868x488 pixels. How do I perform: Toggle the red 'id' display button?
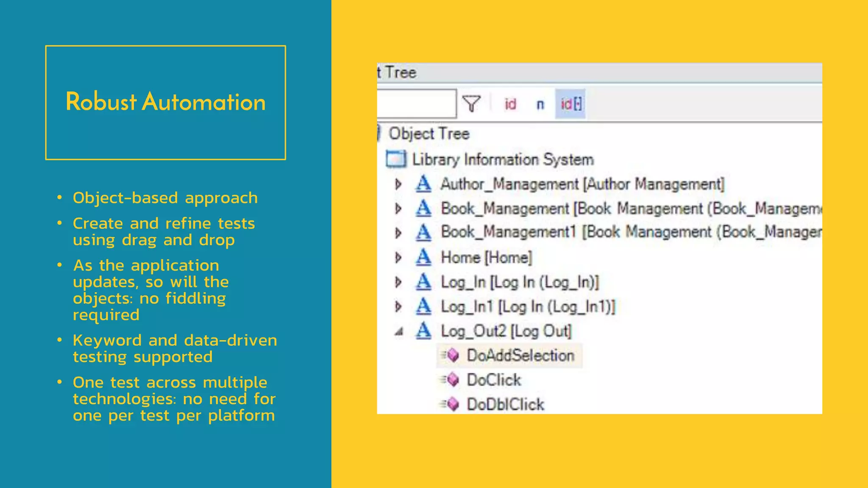point(510,104)
